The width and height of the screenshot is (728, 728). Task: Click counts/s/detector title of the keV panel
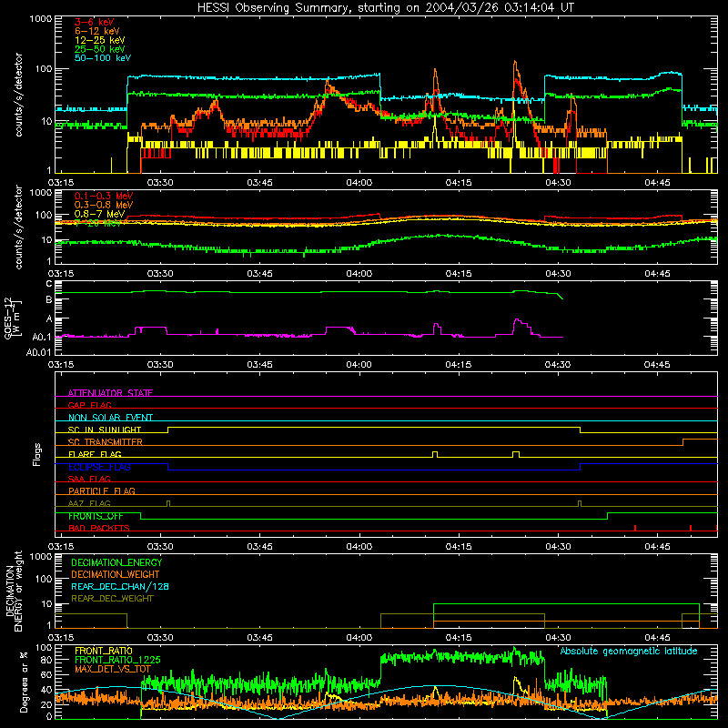coord(18,95)
